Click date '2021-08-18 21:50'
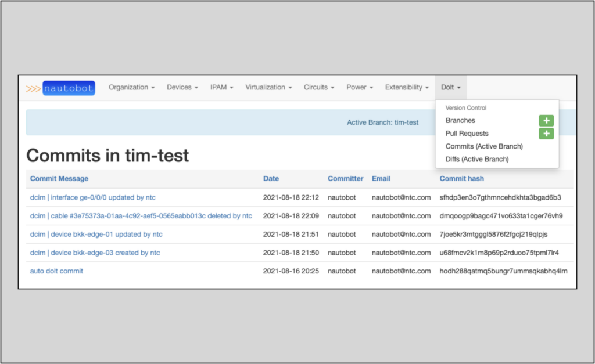The image size is (595, 364). [x=291, y=253]
